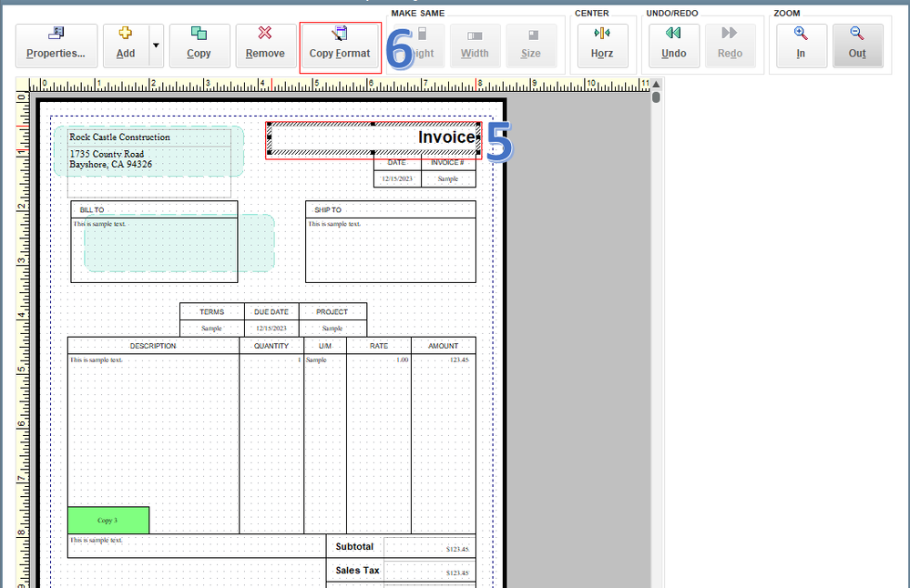Viewport: 910px width, 588px height.
Task: Select the U/M column header
Action: pyautogui.click(x=325, y=346)
